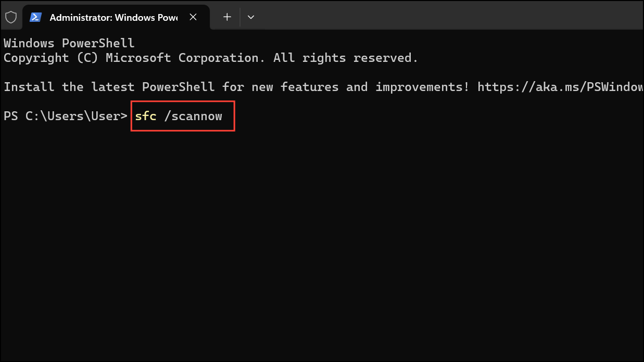Open the https://aka.ms/PSWindows link
This screenshot has width=644, height=362.
(x=560, y=87)
